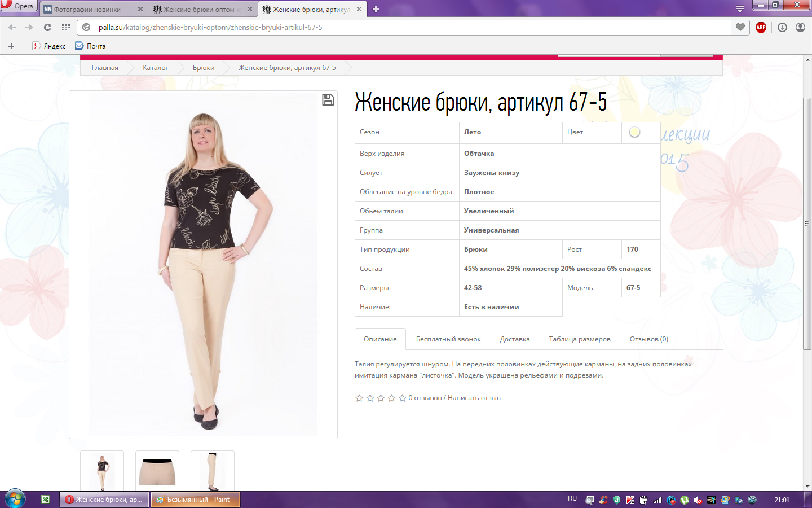Open the Доставка tab
812x508 pixels.
(515, 339)
